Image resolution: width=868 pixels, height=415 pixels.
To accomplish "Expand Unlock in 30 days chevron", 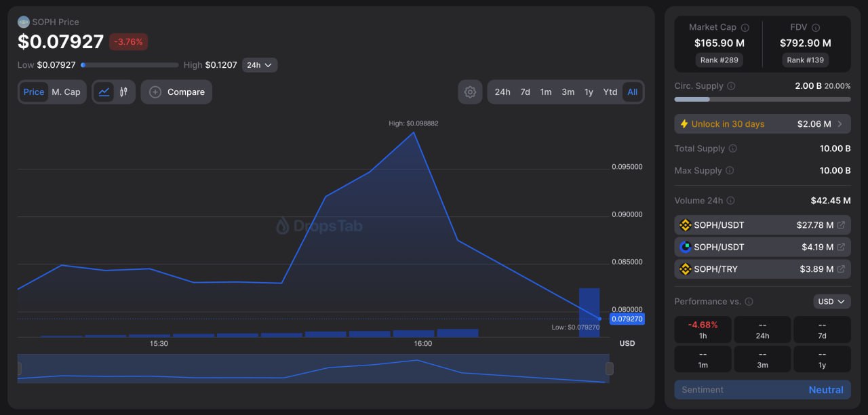I will (x=840, y=124).
